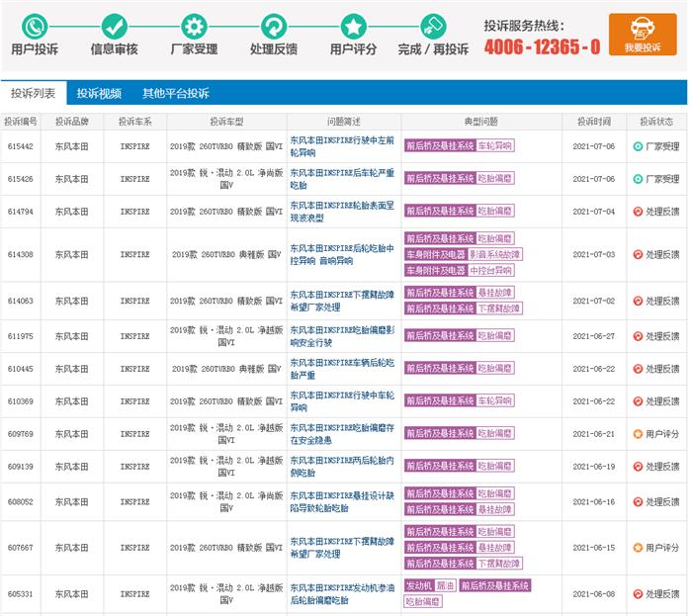Click 处理反馈 status icon in row 609139
The width and height of the screenshot is (692, 616).
point(638,467)
